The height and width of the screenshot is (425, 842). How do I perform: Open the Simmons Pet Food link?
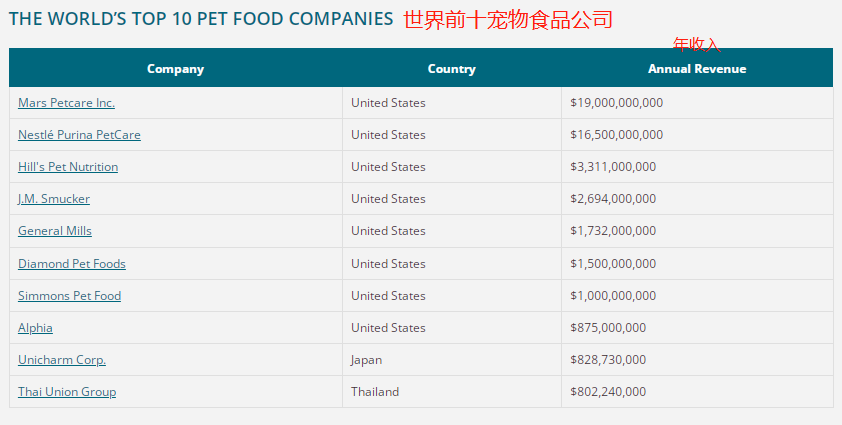[x=69, y=296]
